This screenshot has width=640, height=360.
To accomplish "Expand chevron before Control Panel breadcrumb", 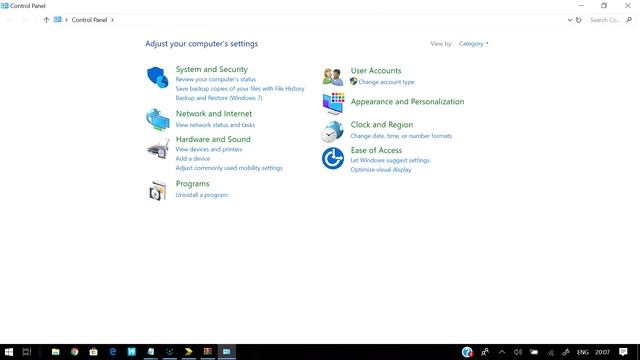I will 67,20.
